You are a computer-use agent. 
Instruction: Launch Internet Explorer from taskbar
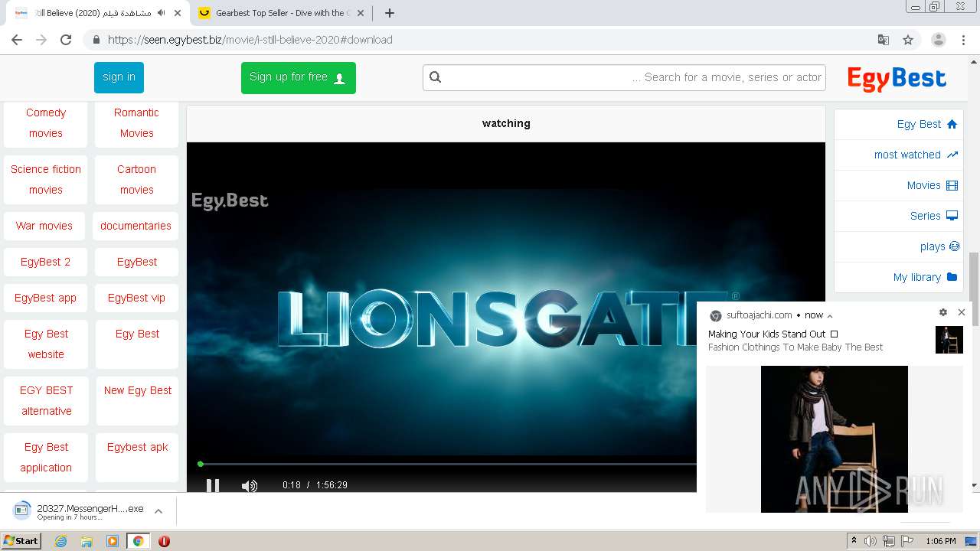click(x=61, y=541)
